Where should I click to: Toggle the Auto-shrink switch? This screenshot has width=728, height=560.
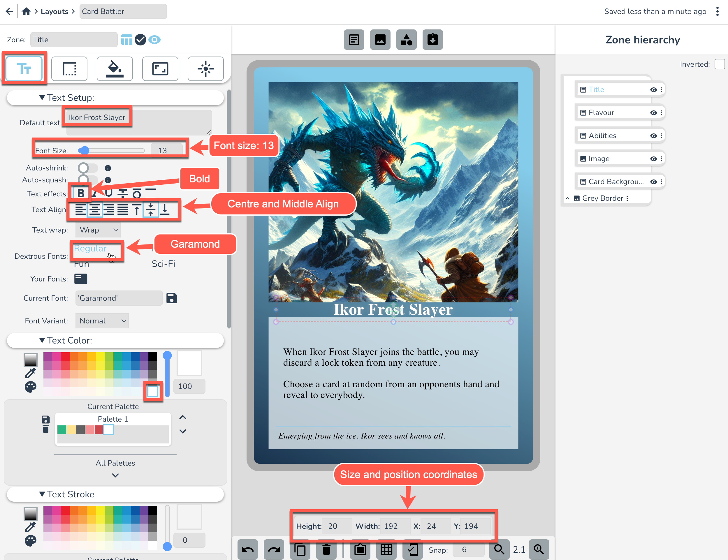tap(87, 168)
